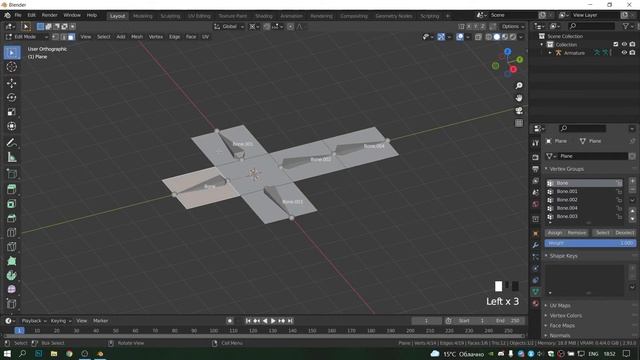Adjust Weight slider in Vertex Groups
The image size is (640, 360).
590,243
